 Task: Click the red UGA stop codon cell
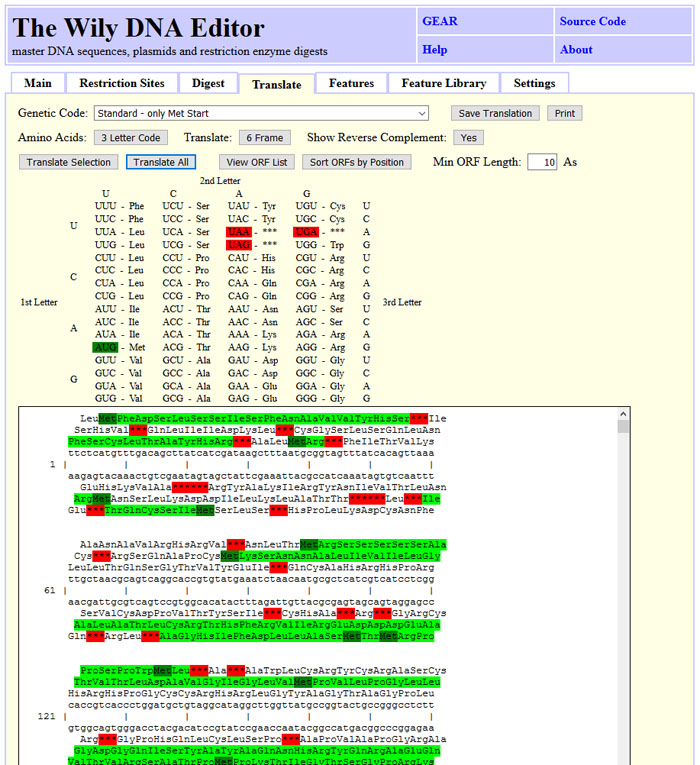click(x=306, y=231)
